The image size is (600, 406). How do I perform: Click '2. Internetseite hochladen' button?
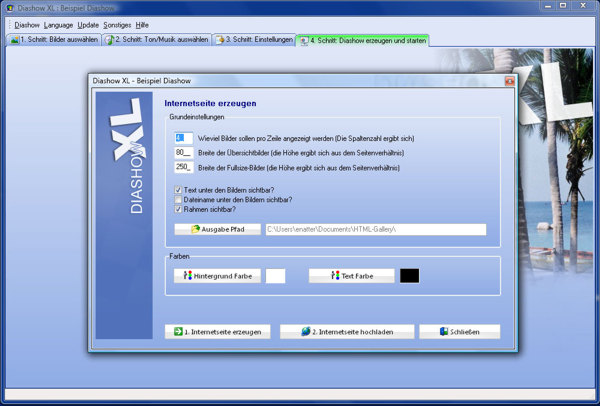point(347,332)
